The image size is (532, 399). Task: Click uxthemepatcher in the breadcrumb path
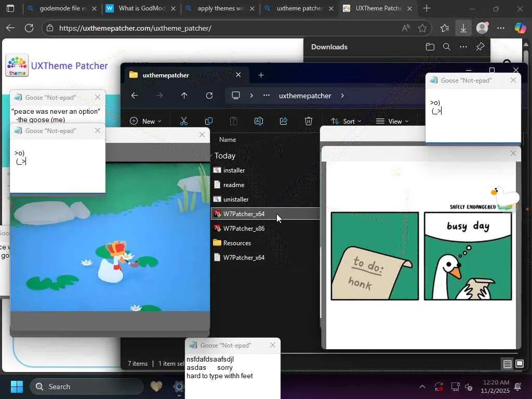click(x=304, y=96)
